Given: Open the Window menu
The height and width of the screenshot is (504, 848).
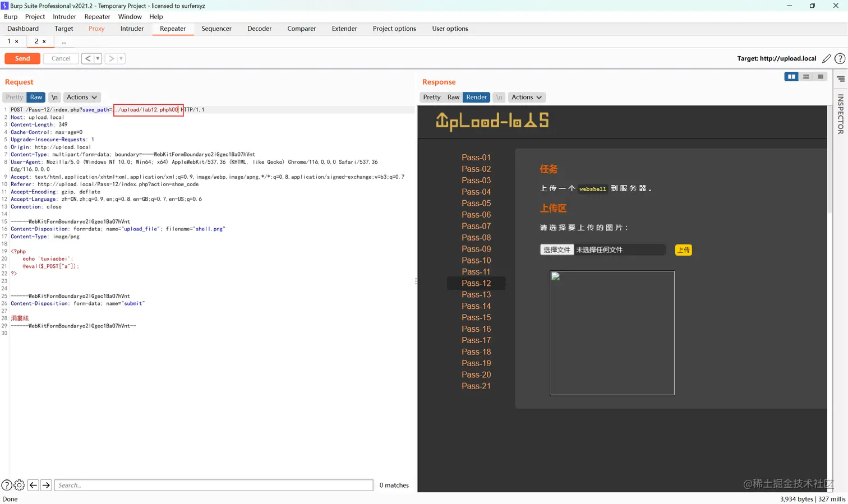Looking at the screenshot, I should [x=130, y=17].
